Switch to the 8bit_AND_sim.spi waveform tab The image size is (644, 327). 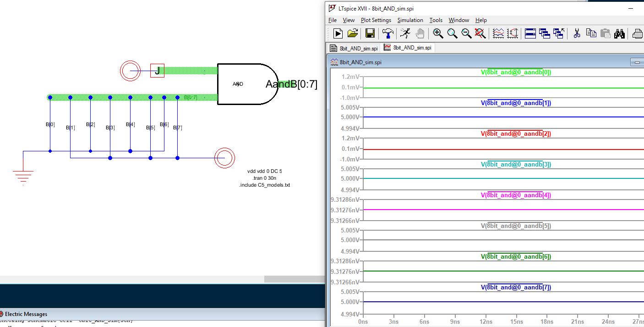click(408, 48)
